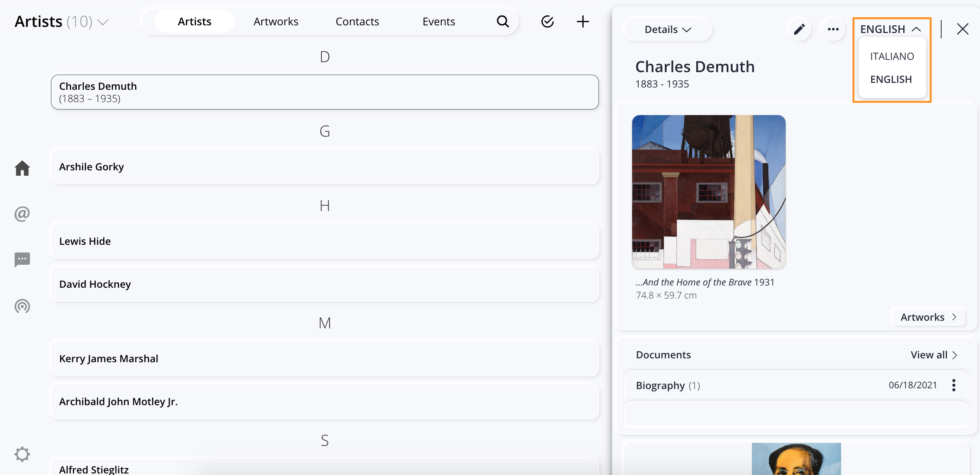Open the settings gear icon
Screen dimensions: 980x475
tap(22, 454)
